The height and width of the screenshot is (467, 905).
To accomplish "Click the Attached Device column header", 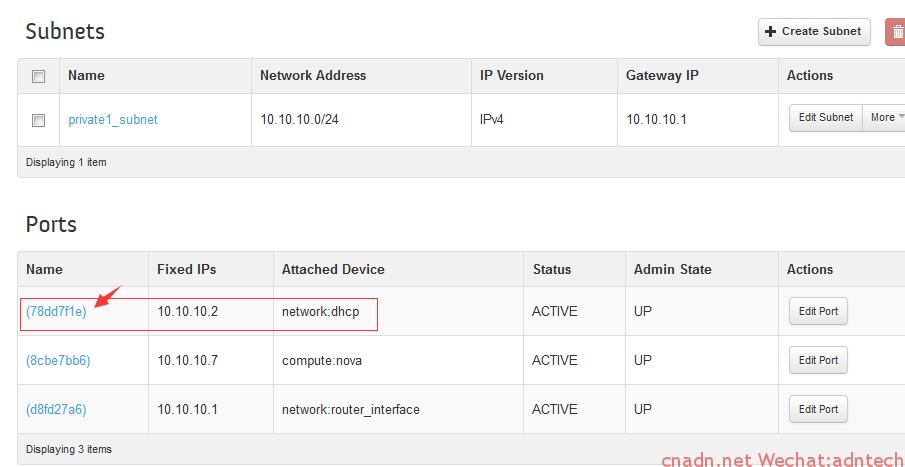I will [x=333, y=270].
